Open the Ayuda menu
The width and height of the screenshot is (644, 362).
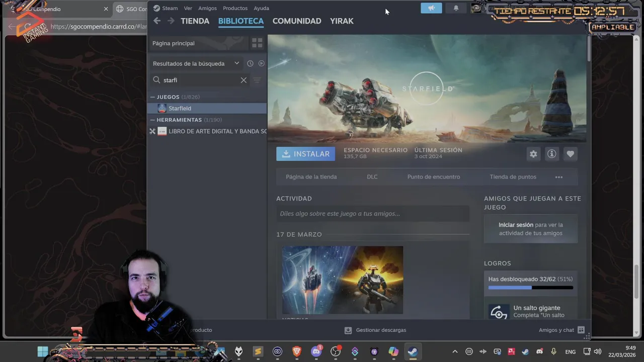click(261, 8)
